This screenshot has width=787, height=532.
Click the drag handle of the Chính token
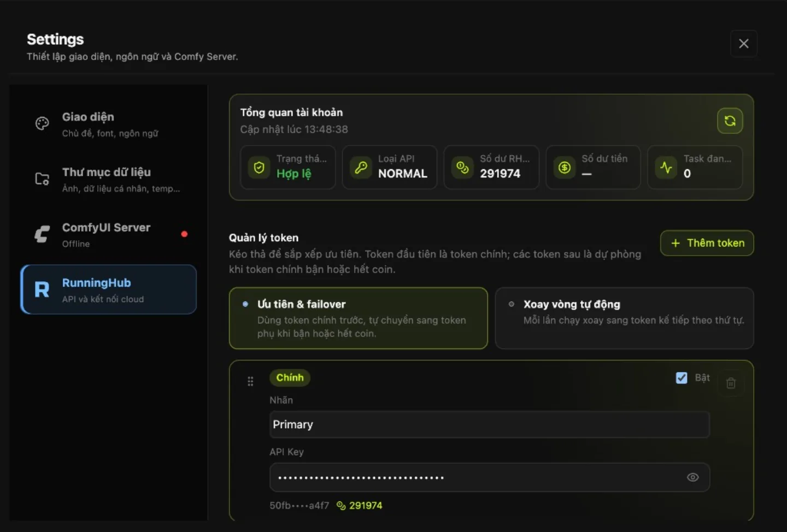[250, 381]
